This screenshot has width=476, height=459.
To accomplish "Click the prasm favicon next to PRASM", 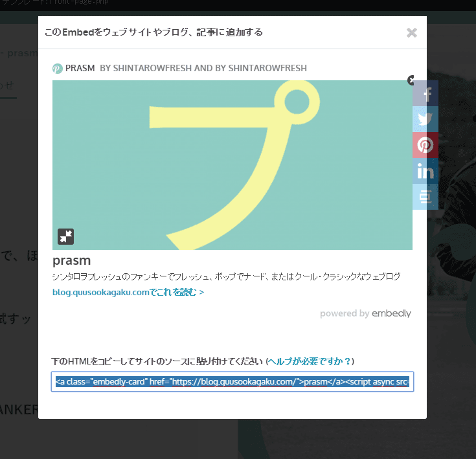I will point(58,69).
